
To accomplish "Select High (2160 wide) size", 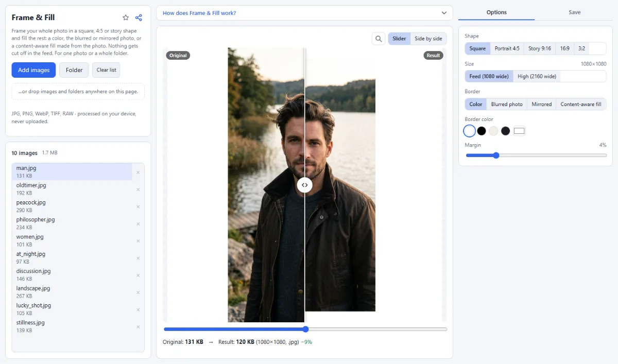I will [x=537, y=76].
